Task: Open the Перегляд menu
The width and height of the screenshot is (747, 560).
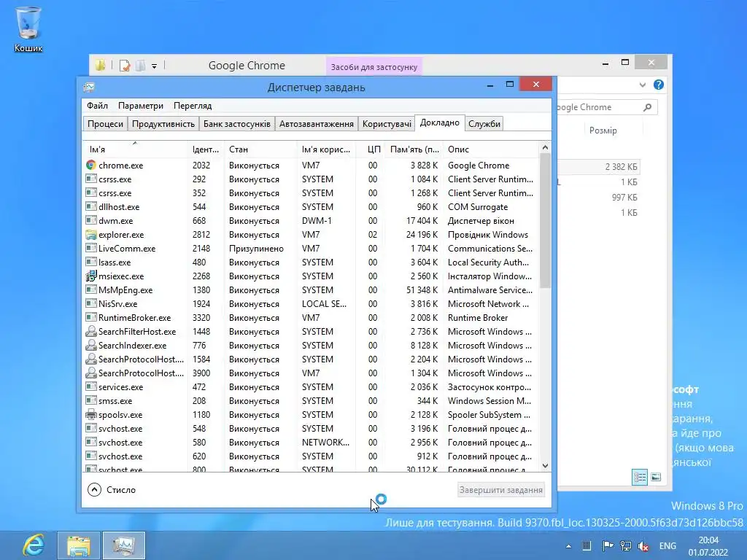Action: point(193,106)
